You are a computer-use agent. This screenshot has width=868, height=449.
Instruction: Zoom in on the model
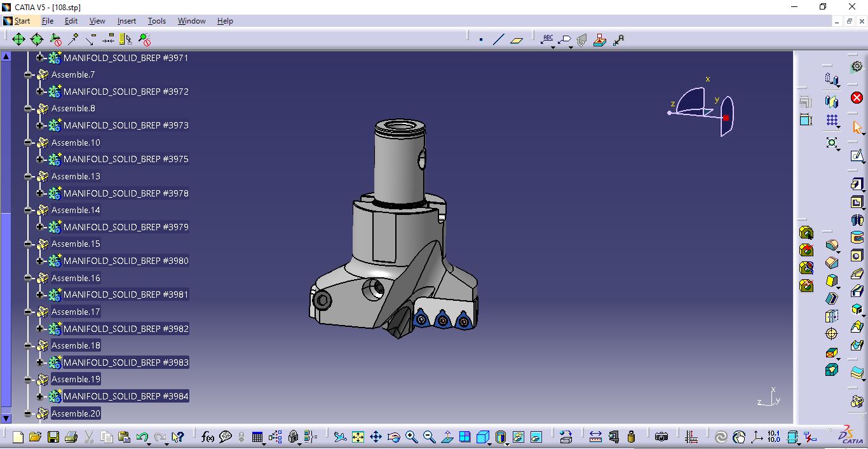tap(411, 437)
